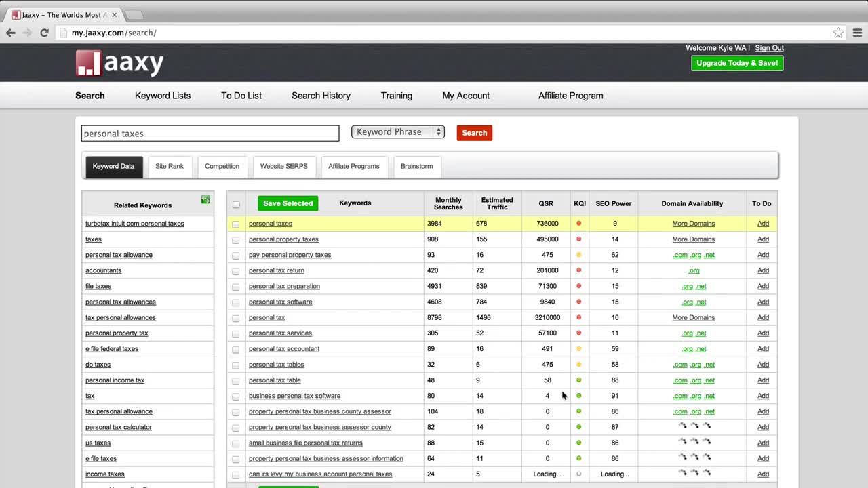The height and width of the screenshot is (488, 868).
Task: Click Upgrade Today & Save button
Action: 737,63
